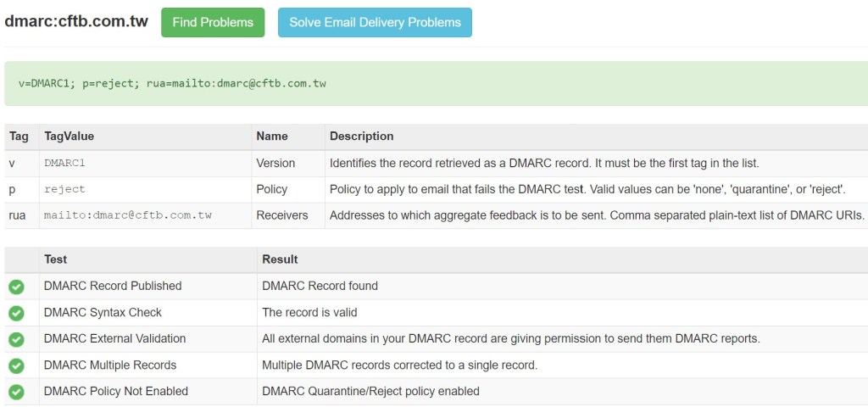The height and width of the screenshot is (407, 868).
Task: Click check icon beside DMARC Multiple Records
Action: [x=16, y=365]
